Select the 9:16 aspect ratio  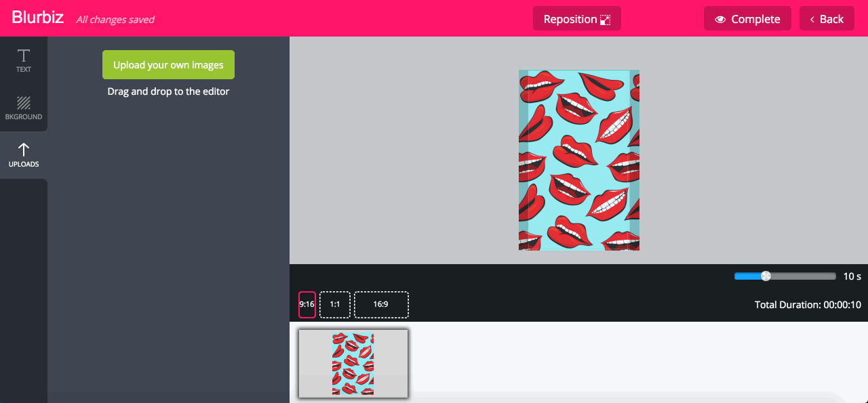click(307, 305)
